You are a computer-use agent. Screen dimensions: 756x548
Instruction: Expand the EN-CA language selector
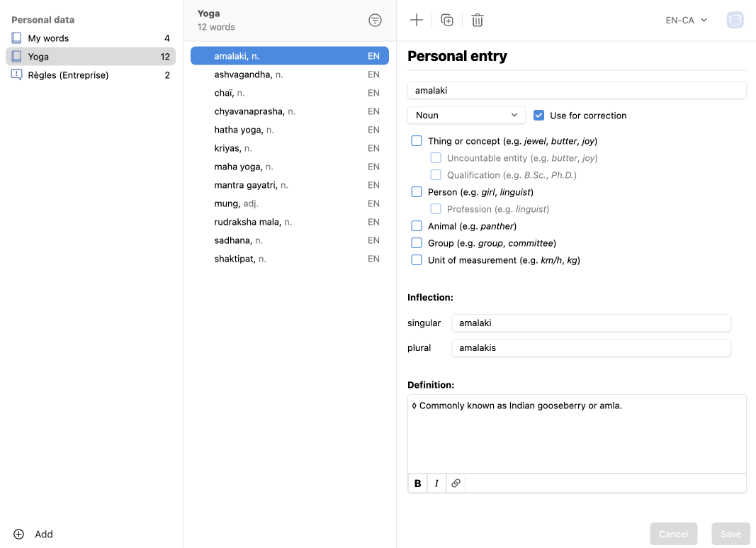pos(686,20)
